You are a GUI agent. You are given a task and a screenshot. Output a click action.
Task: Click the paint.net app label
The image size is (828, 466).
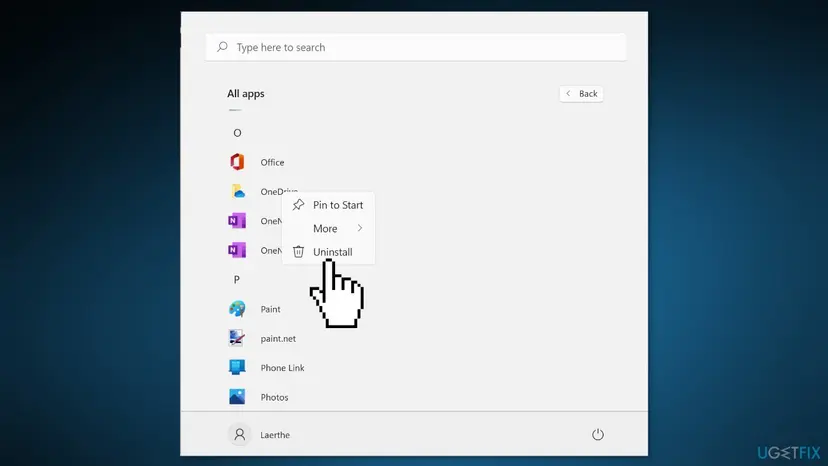278,339
